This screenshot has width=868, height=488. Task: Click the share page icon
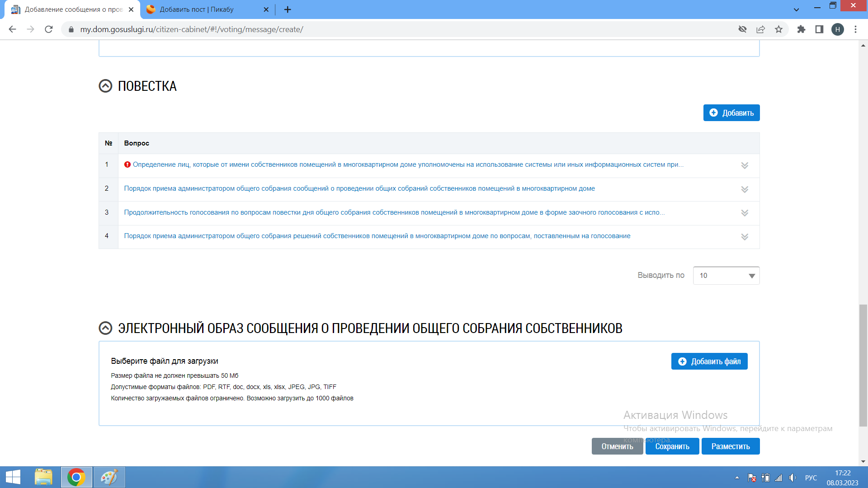pos(760,29)
